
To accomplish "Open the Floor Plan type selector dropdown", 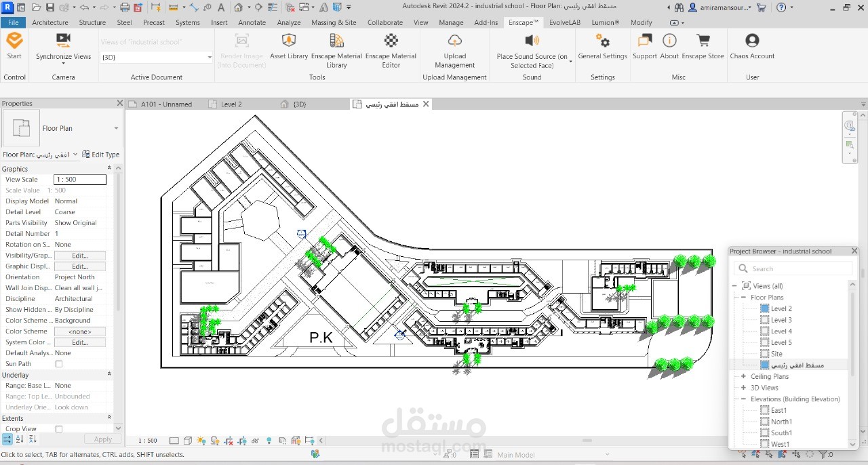I will 116,128.
